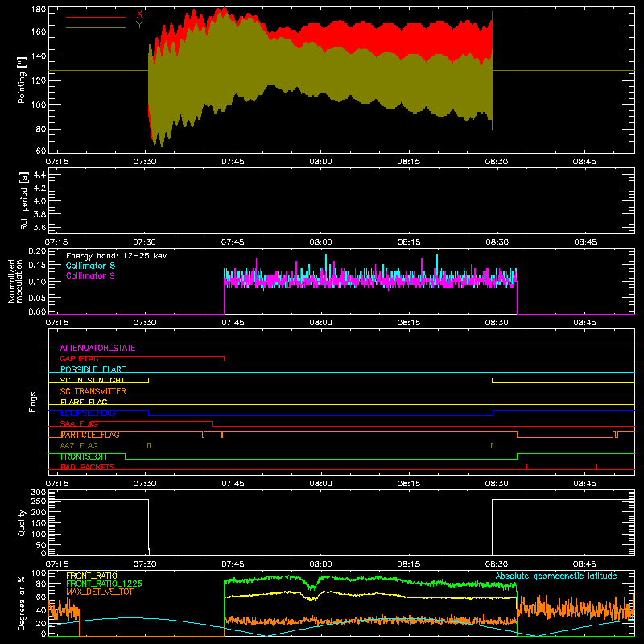Select the FRONTS_OFF flag label
This screenshot has height=644, width=644.
[x=85, y=456]
